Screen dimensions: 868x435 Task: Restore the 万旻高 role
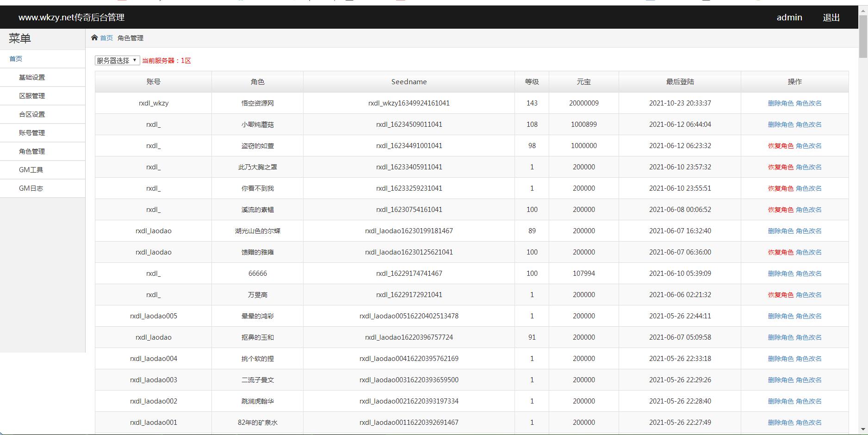pyautogui.click(x=781, y=295)
